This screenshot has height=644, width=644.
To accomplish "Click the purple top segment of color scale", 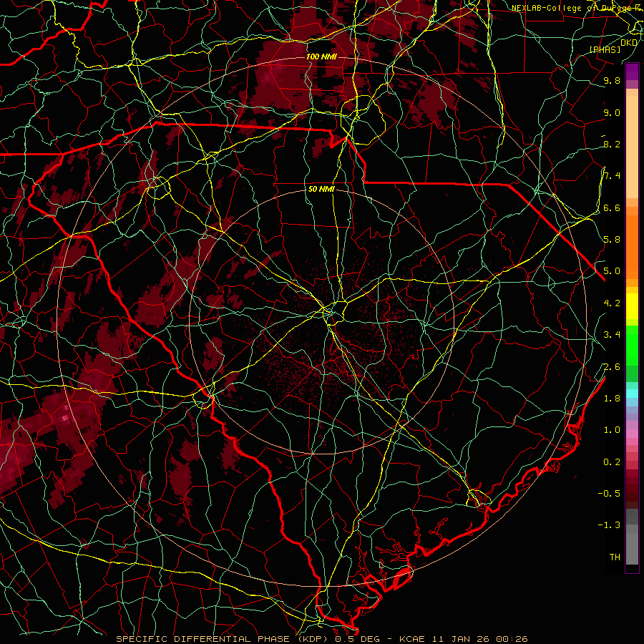I will tap(632, 72).
